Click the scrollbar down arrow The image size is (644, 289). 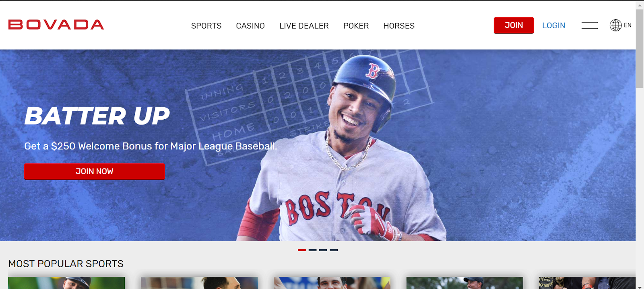pos(640,287)
